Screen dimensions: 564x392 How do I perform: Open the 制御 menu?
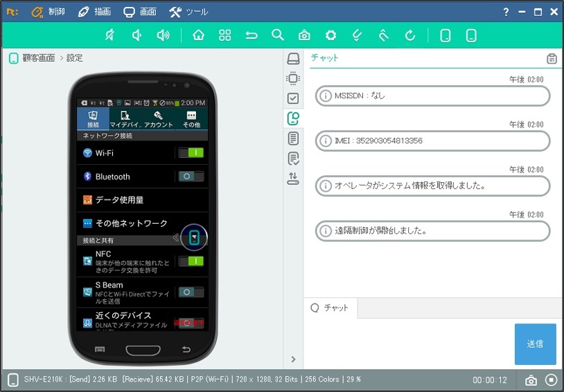coord(49,12)
